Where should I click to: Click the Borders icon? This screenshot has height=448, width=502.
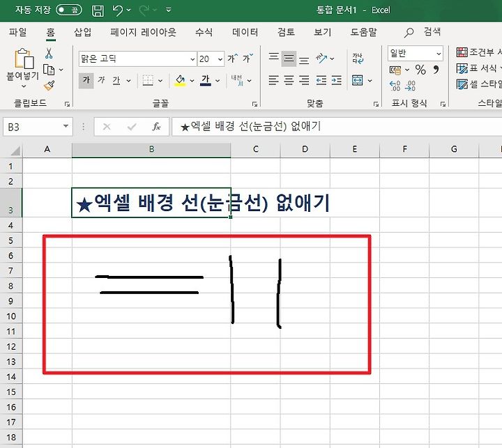(x=148, y=80)
